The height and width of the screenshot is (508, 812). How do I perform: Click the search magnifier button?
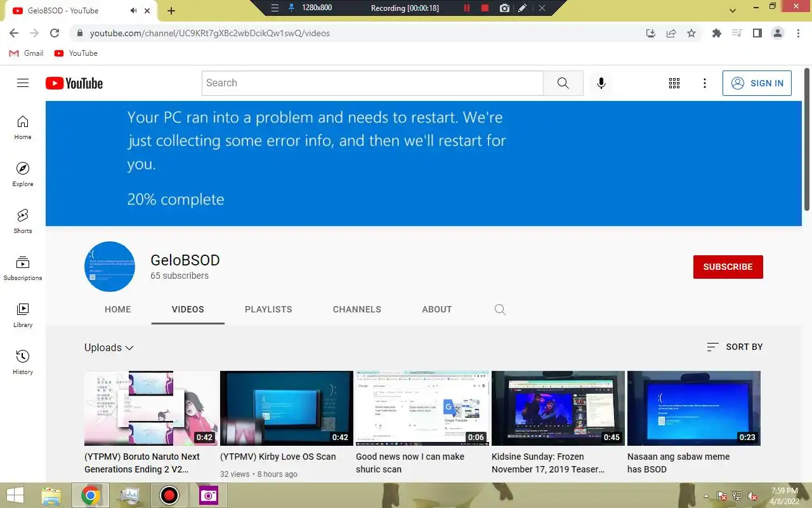tap(563, 83)
